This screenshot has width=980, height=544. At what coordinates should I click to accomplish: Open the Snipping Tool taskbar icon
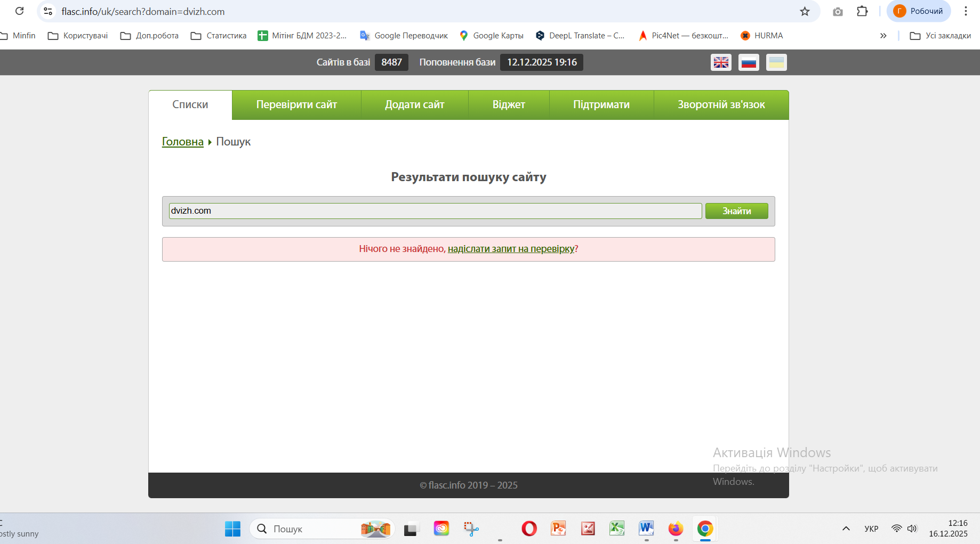(x=471, y=529)
